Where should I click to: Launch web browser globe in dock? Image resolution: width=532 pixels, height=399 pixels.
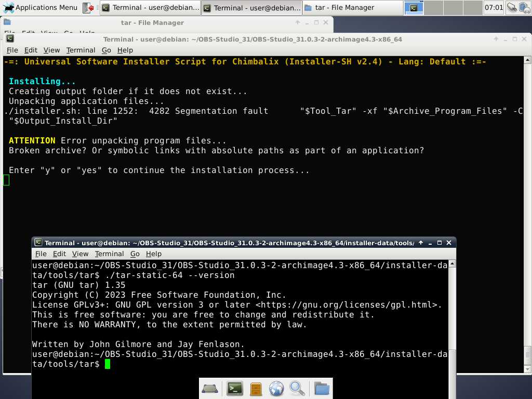[x=276, y=389]
